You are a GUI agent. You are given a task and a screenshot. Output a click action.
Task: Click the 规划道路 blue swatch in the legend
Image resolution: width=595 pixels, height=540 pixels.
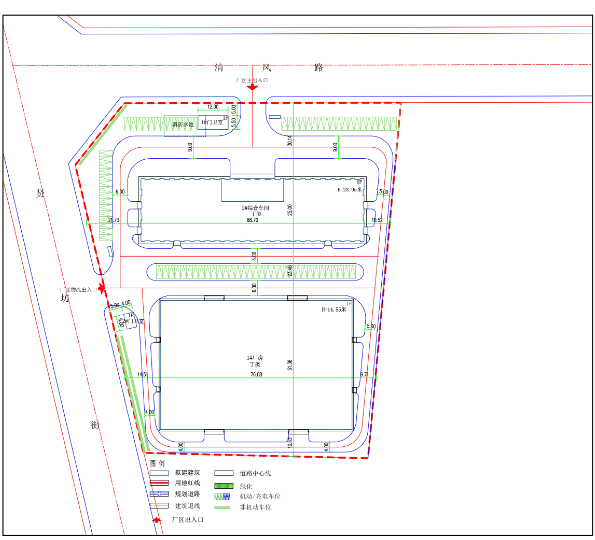coord(159,494)
